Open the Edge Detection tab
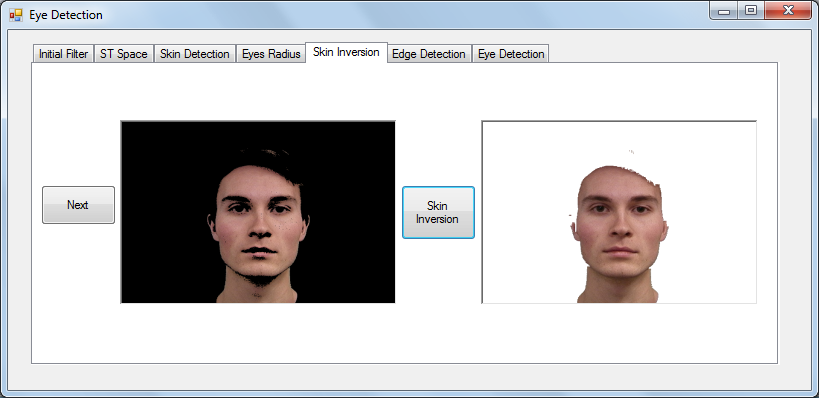Screen dimensions: 819x398 pos(429,54)
